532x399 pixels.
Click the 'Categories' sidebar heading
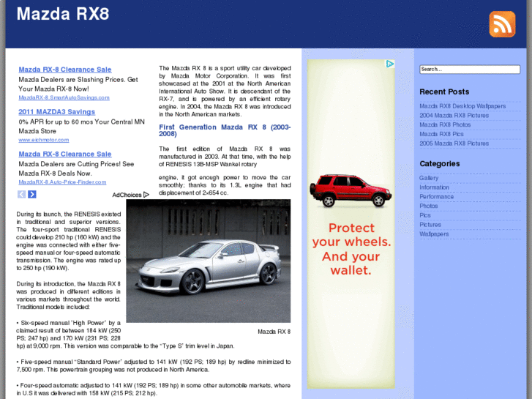(439, 164)
